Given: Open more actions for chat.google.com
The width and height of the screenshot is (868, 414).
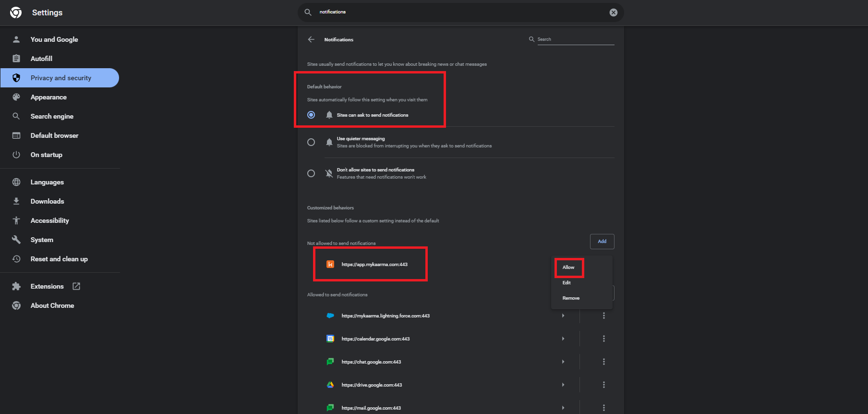Looking at the screenshot, I should click(603, 362).
